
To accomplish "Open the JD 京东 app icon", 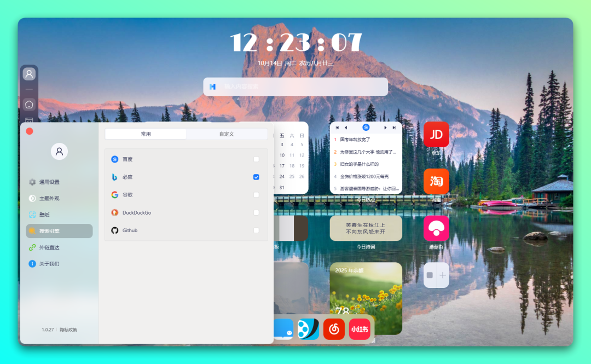I will [x=436, y=134].
